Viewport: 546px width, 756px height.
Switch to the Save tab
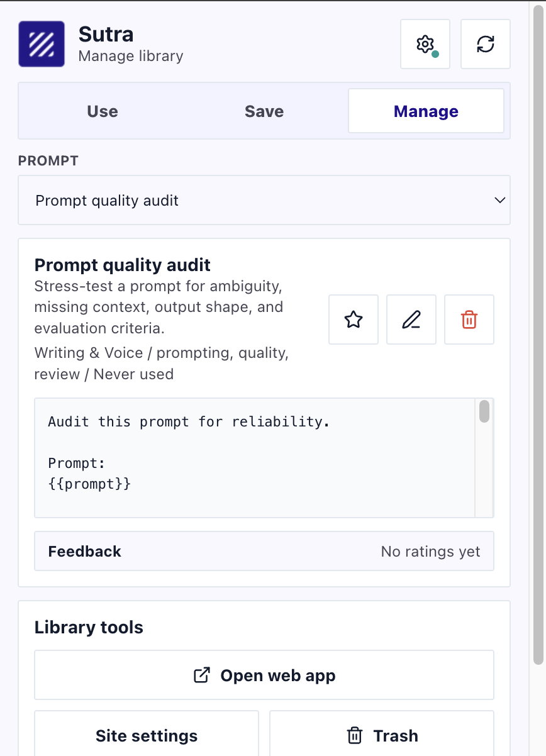point(264,111)
